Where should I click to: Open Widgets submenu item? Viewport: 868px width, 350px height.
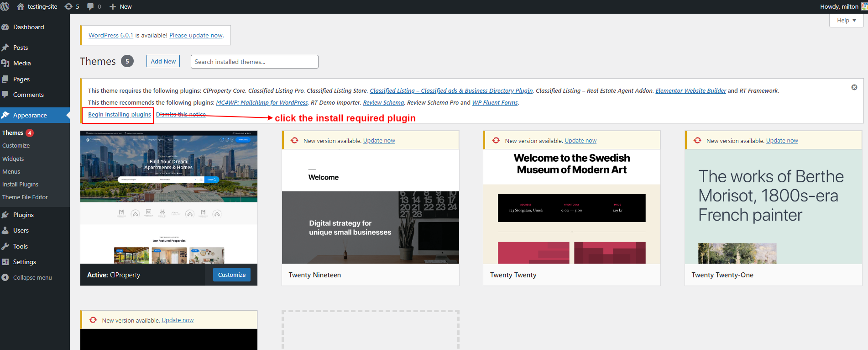pos(13,159)
